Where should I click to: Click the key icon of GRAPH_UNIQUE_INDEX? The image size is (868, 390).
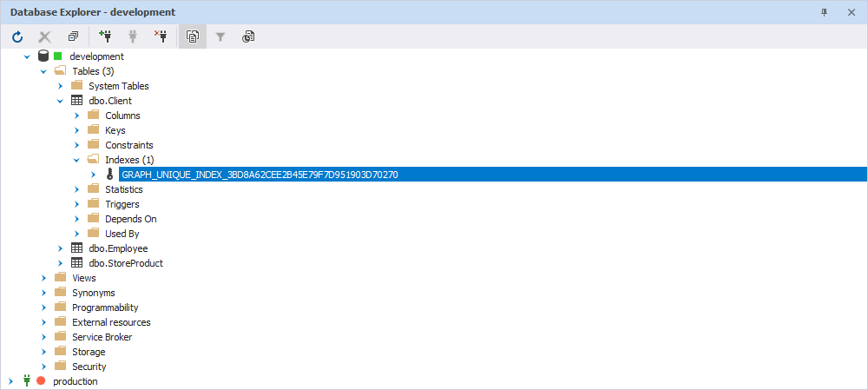click(109, 175)
